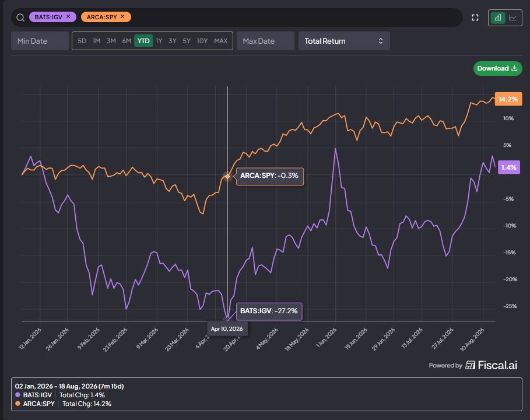
Task: Remove the ARCA:SPY ticker chip
Action: (122, 16)
